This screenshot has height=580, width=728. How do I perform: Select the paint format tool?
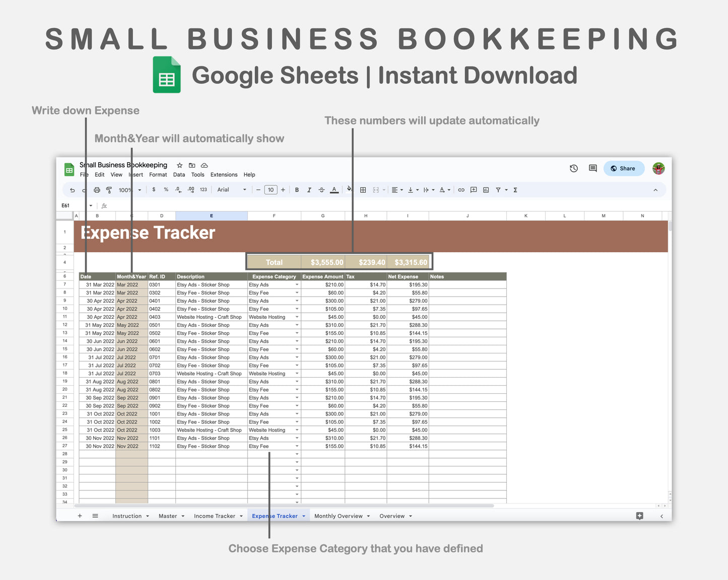[x=109, y=190]
